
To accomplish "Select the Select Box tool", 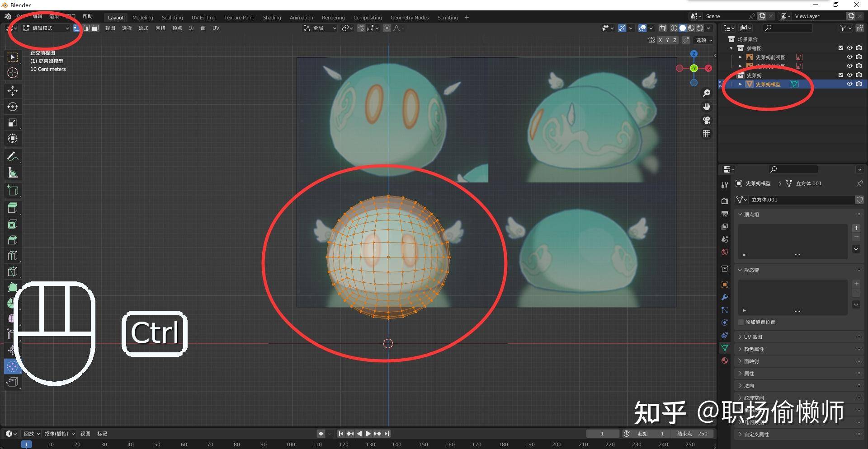I will point(13,57).
